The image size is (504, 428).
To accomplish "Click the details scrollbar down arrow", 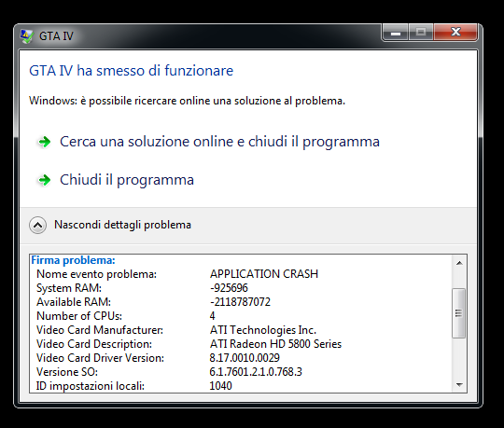I will coord(459,384).
